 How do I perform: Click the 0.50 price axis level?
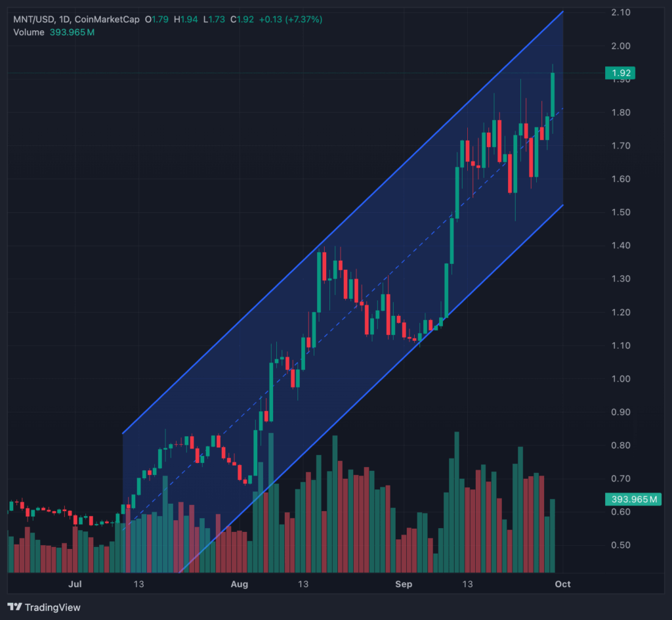621,545
